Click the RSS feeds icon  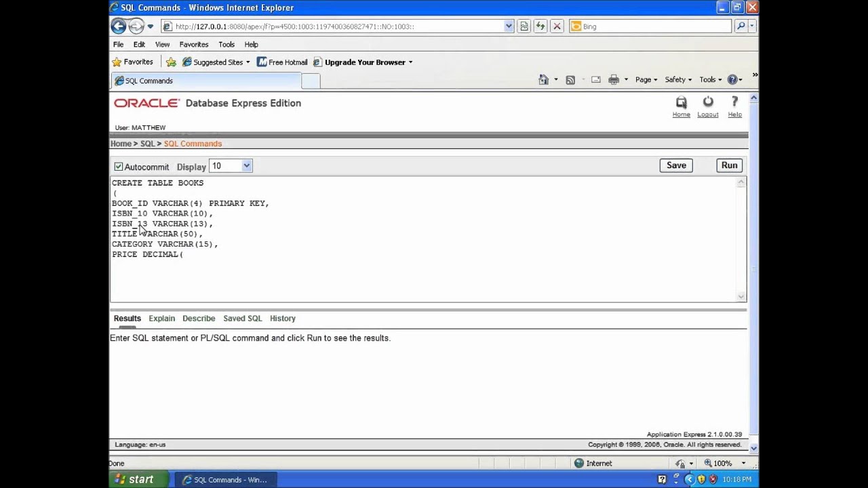(570, 79)
